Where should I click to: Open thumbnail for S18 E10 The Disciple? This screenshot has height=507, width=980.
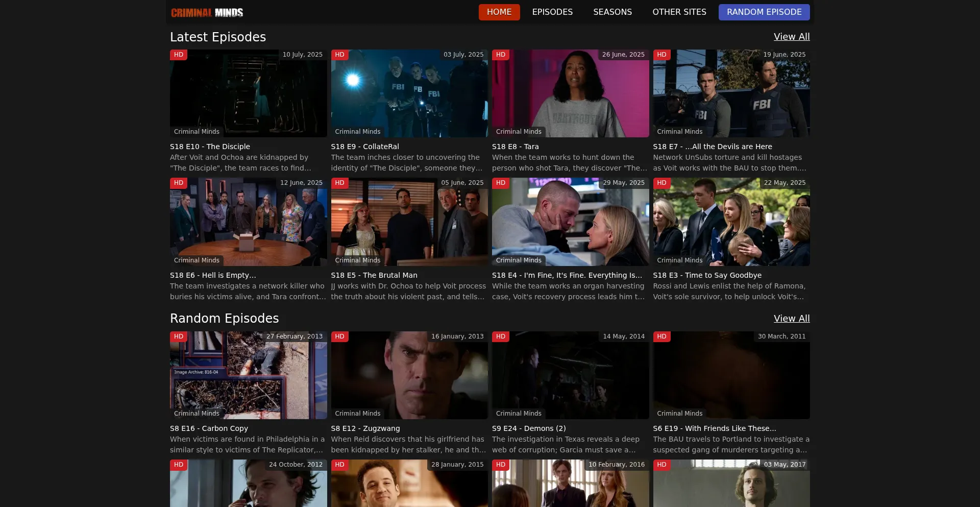(x=249, y=93)
